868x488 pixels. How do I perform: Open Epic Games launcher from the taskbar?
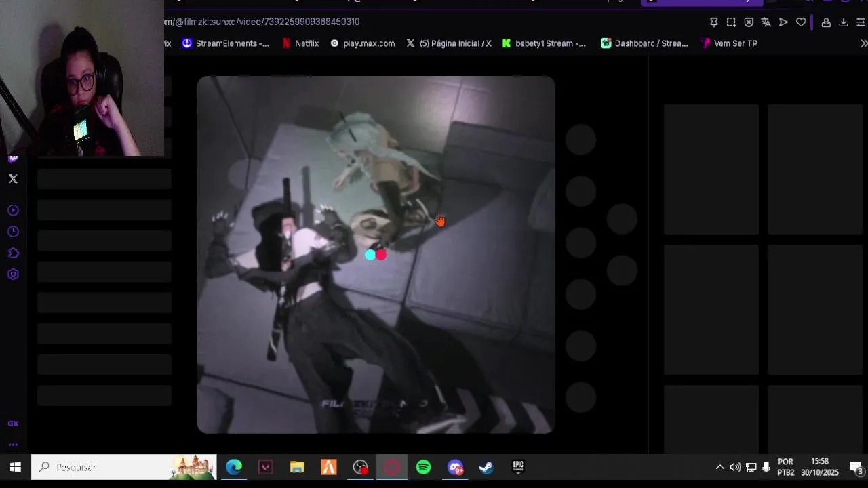coord(518,467)
